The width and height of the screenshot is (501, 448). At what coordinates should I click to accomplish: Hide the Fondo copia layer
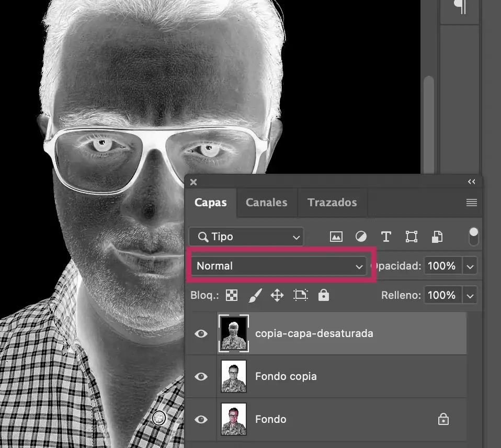point(201,376)
